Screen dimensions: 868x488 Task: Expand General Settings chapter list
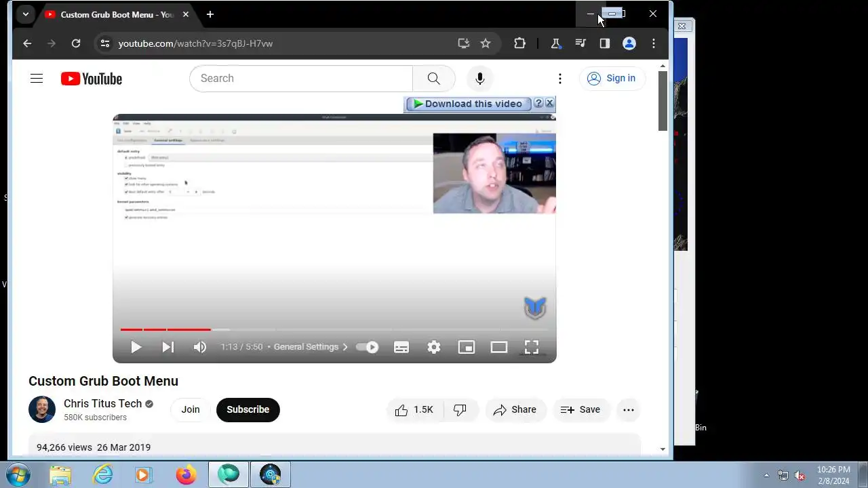(311, 347)
